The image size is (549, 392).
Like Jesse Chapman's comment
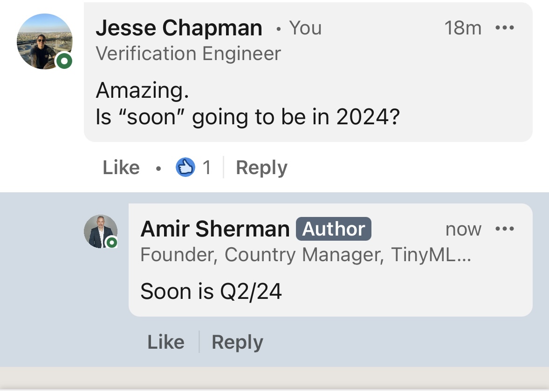[121, 168]
